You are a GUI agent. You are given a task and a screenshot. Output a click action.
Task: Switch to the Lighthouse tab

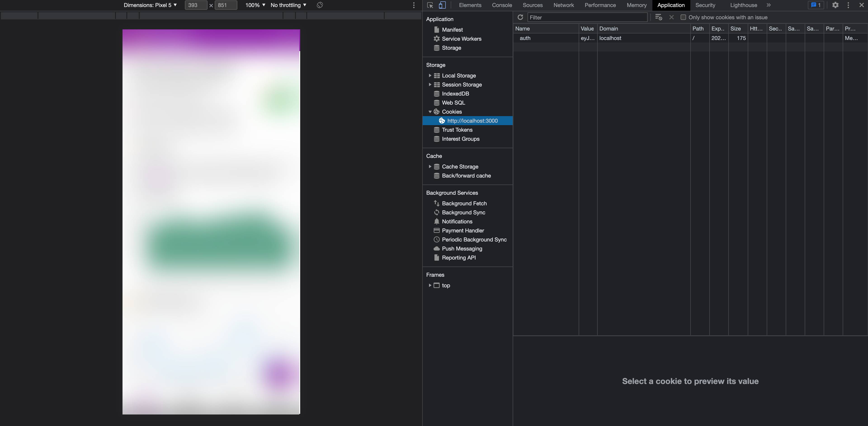[743, 5]
